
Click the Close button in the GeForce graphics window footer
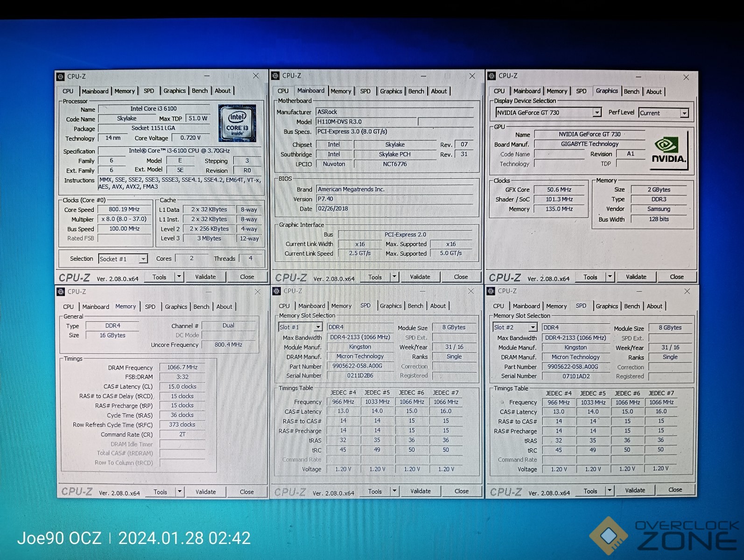click(677, 277)
